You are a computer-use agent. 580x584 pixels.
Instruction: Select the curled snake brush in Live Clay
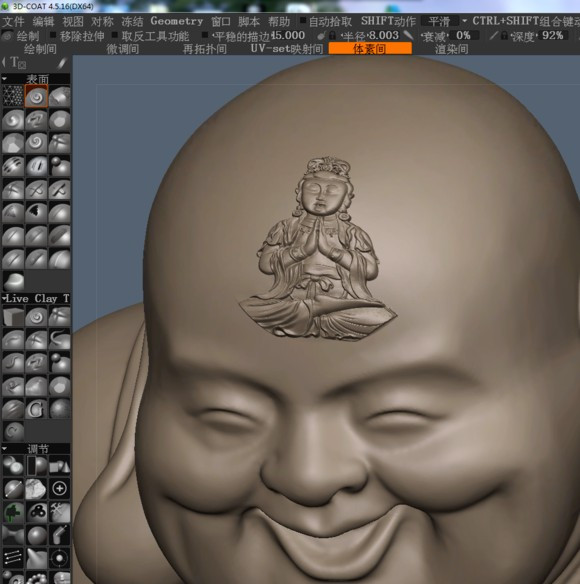coord(59,339)
